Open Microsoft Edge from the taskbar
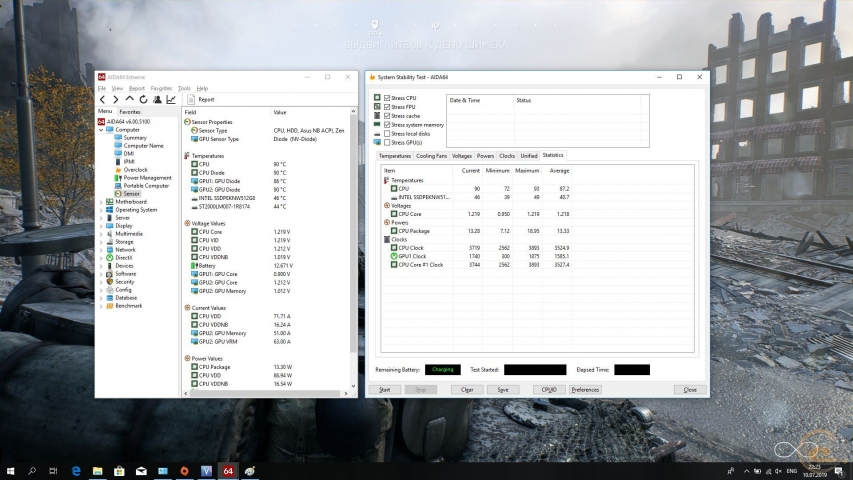 [76, 471]
